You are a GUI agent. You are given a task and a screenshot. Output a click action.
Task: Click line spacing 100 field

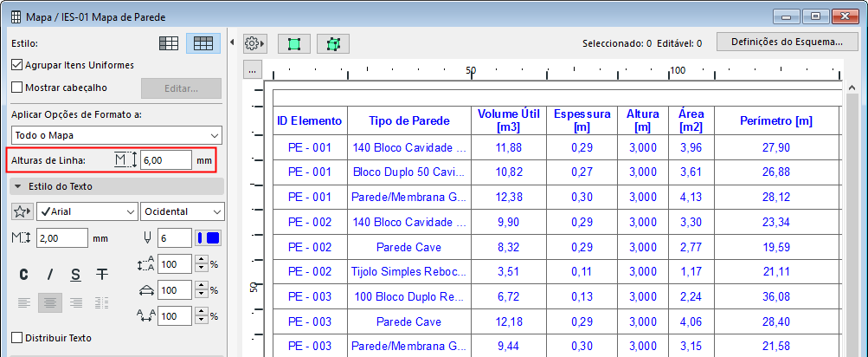tap(175, 264)
